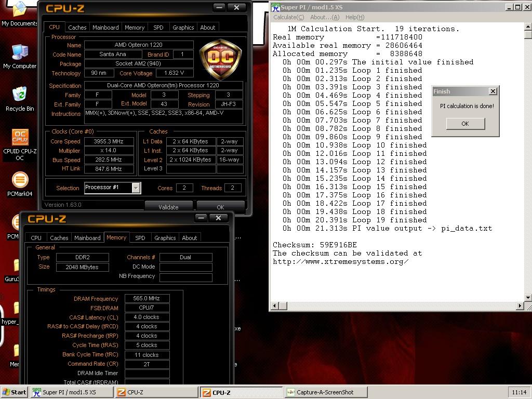Maximize the Super PI window
Screen dimensions: 532x399
click(518, 7)
